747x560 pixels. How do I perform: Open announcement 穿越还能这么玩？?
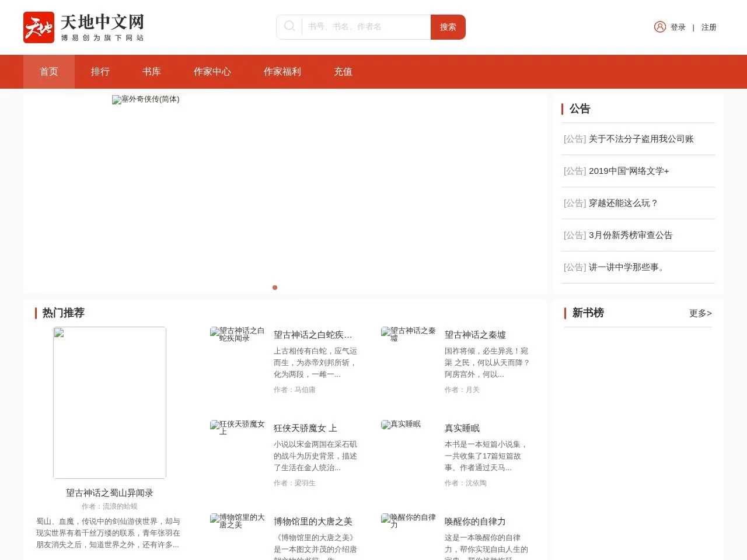click(623, 203)
